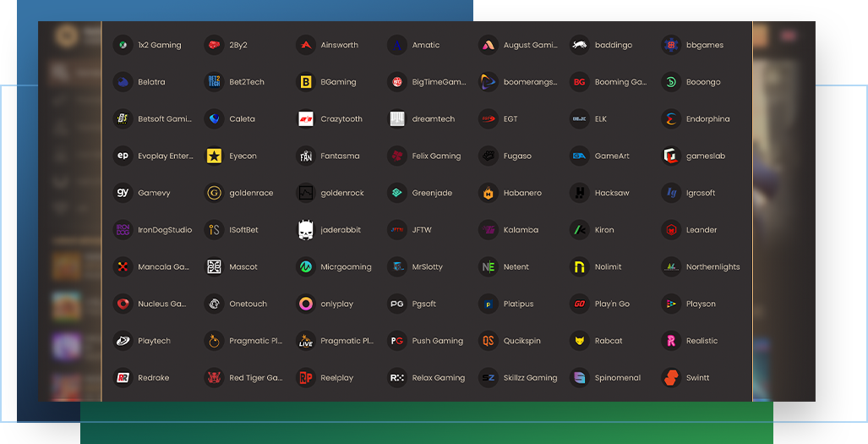Open the Hacksaw provider
Screen dimensions: 868x444
tap(599, 193)
